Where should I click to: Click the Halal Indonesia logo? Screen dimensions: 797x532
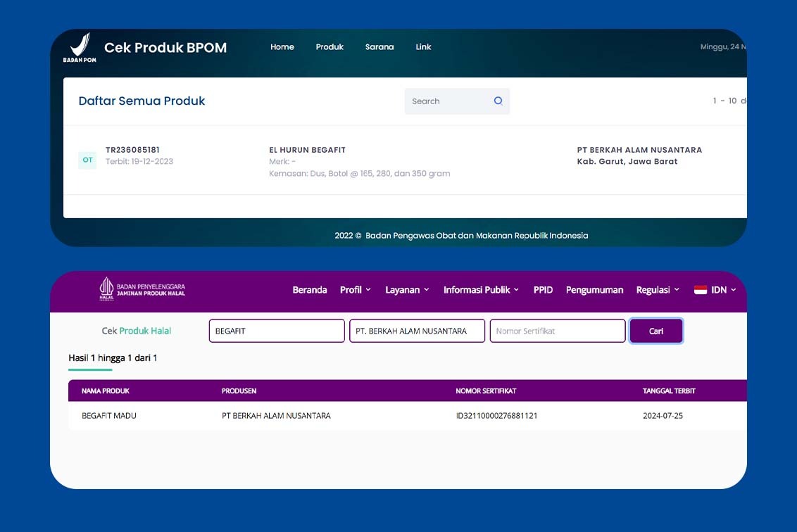click(x=106, y=289)
